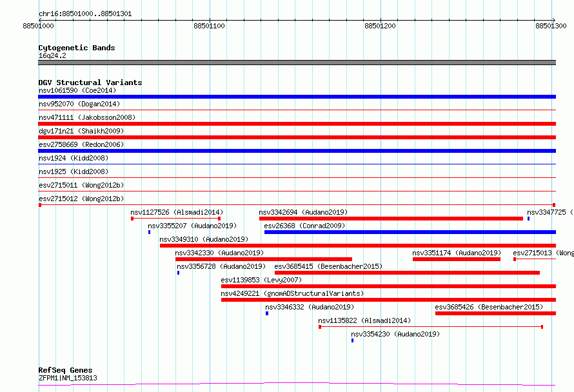Click the red bar under nsv3342694
The width and height of the screenshot is (574, 392).
(391, 219)
